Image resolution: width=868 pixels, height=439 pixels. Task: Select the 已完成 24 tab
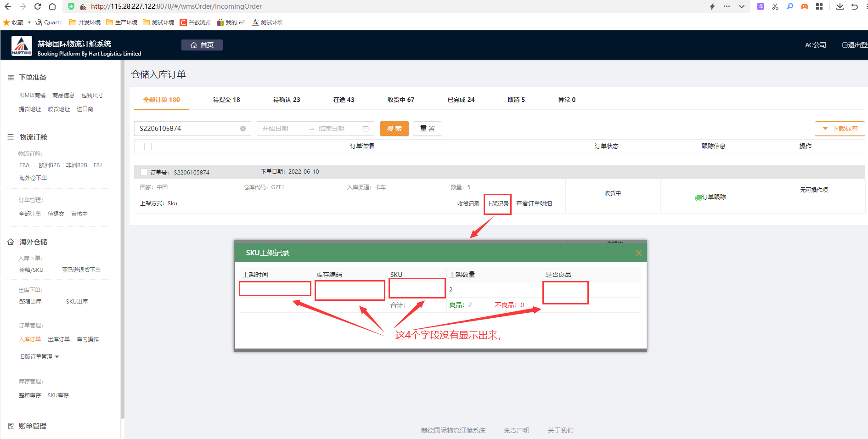461,100
